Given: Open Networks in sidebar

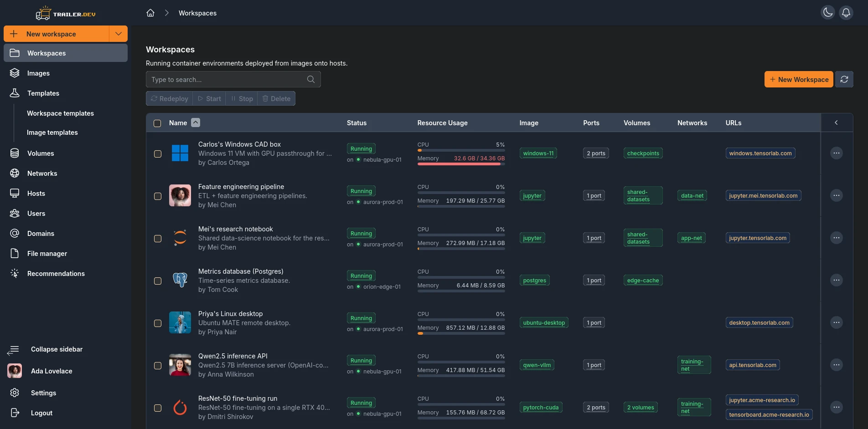Looking at the screenshot, I should (x=66, y=173).
